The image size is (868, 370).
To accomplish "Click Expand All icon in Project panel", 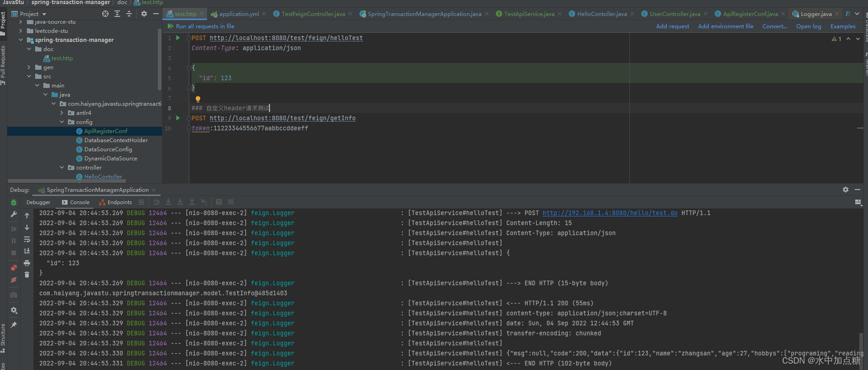I will (x=117, y=14).
